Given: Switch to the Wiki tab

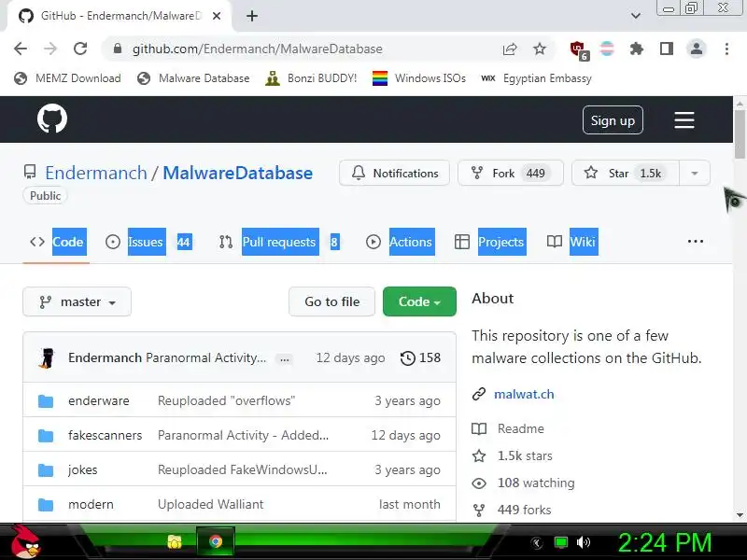Looking at the screenshot, I should coord(571,242).
